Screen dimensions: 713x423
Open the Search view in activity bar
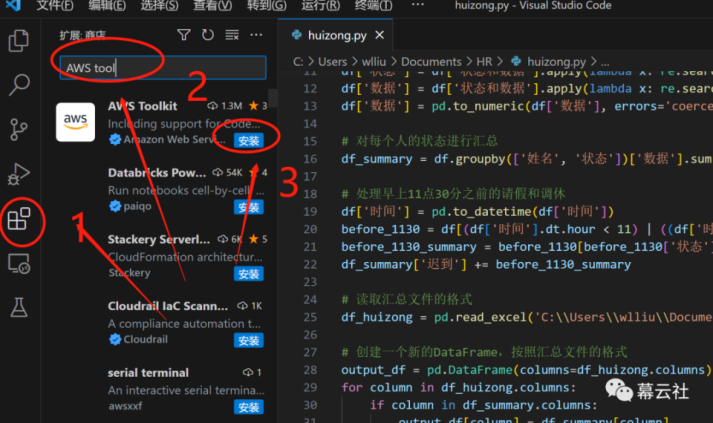pyautogui.click(x=19, y=85)
